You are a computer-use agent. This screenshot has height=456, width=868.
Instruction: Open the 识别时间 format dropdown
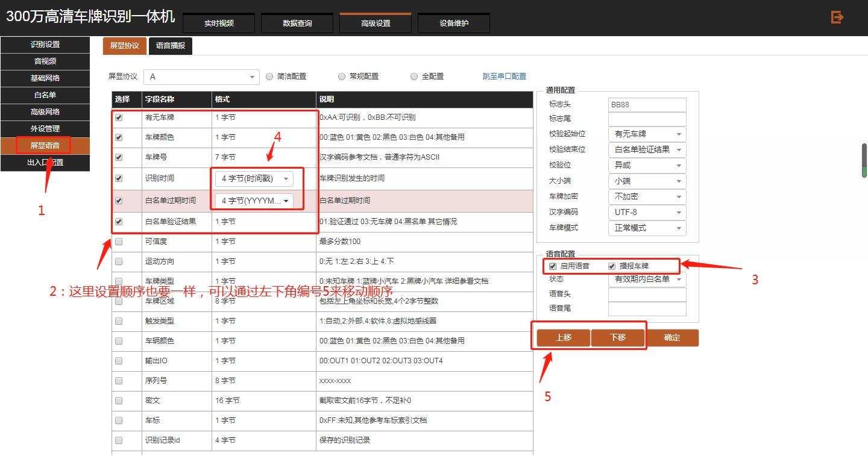(x=254, y=178)
